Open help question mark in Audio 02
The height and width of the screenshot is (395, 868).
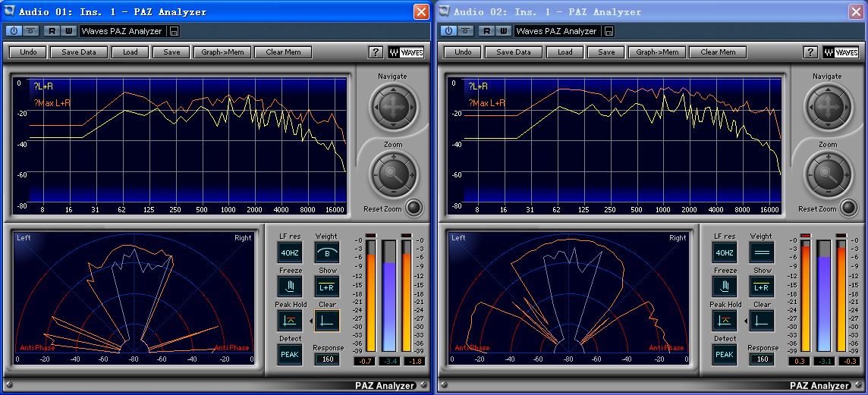(810, 52)
